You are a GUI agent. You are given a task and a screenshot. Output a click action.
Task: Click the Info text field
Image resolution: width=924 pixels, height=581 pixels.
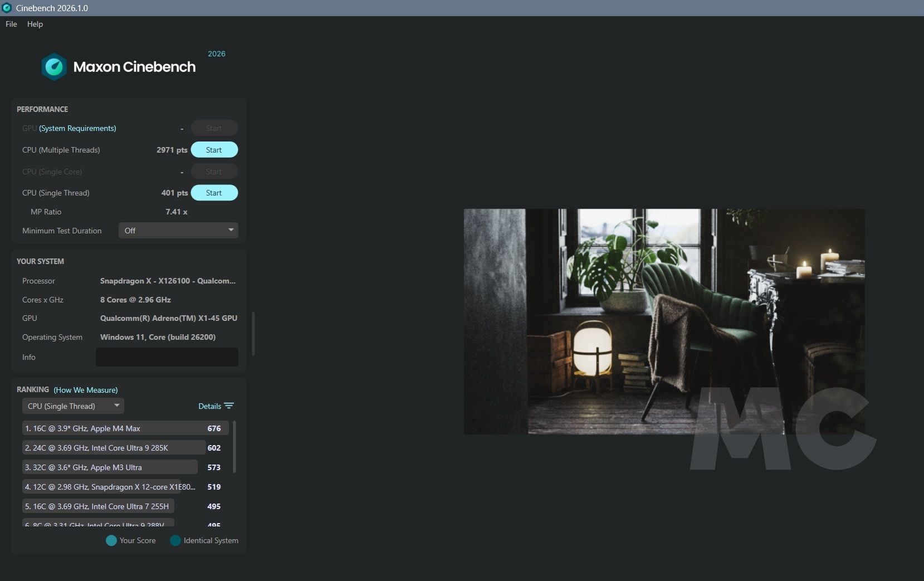click(x=167, y=357)
